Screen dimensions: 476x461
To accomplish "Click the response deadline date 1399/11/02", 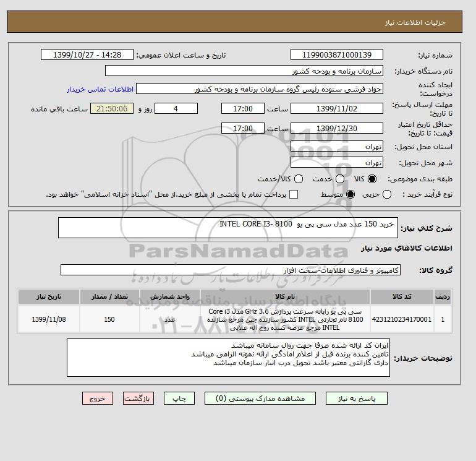I will pos(337,108).
